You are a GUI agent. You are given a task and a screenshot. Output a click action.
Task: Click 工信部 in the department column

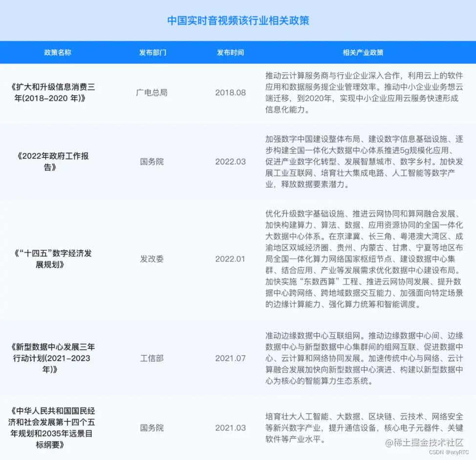coord(152,358)
